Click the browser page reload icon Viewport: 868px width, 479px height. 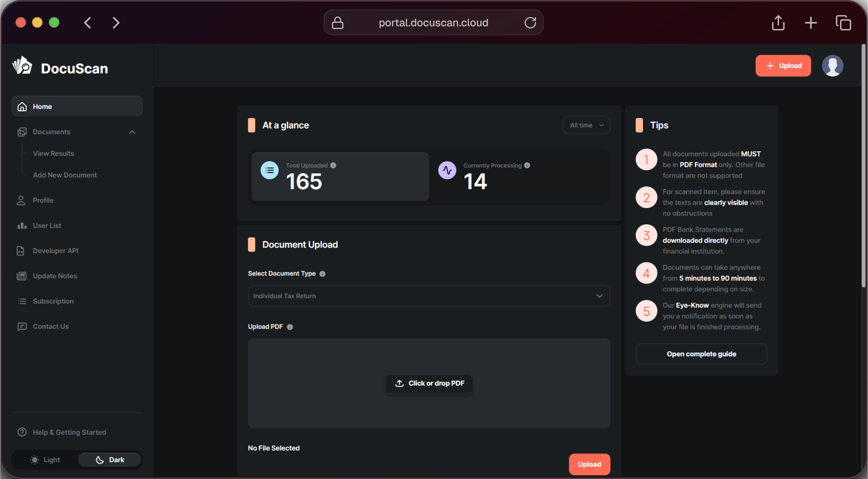530,22
